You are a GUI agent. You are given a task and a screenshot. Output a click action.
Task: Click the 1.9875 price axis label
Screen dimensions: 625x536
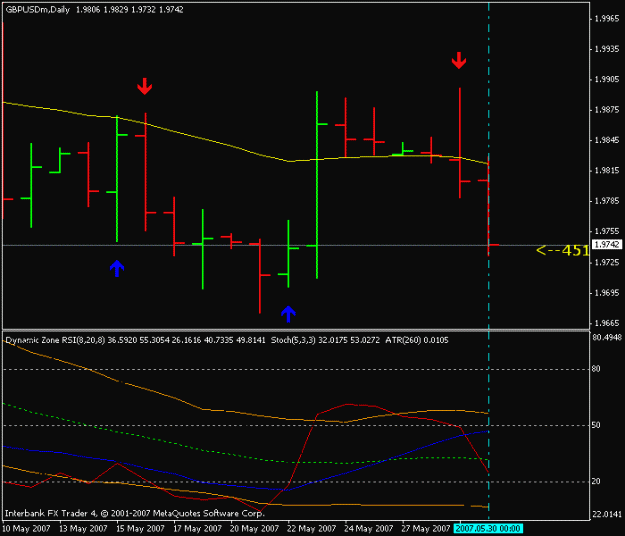607,110
